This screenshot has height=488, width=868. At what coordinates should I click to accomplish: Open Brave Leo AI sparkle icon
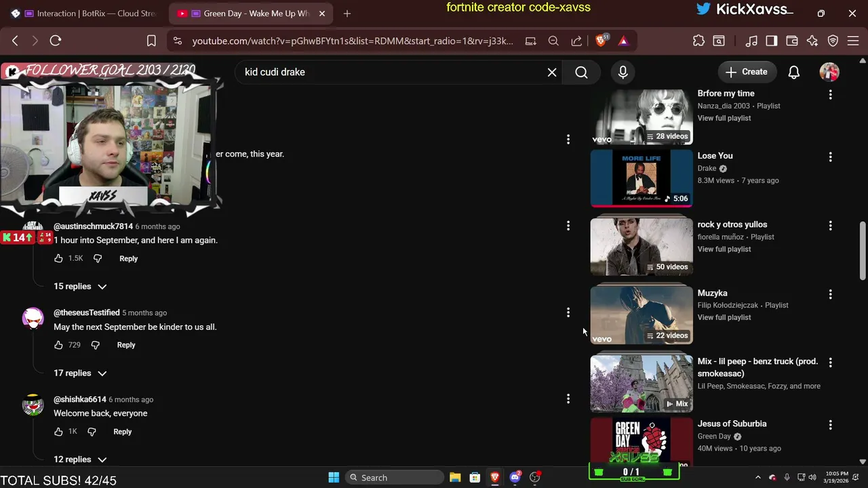(812, 41)
